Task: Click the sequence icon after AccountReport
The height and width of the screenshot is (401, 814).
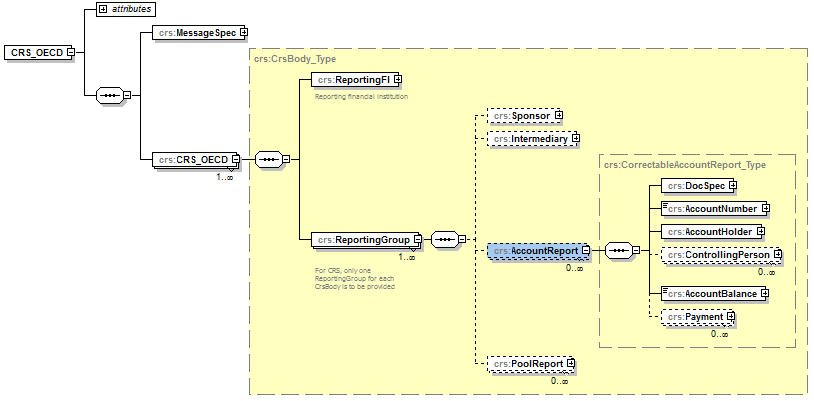Action: [x=619, y=250]
